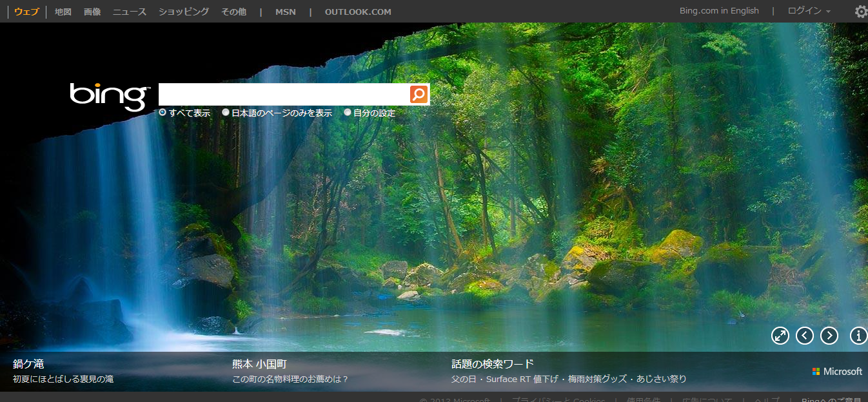Click the Microsoft logo
The width and height of the screenshot is (868, 402).
point(837,372)
